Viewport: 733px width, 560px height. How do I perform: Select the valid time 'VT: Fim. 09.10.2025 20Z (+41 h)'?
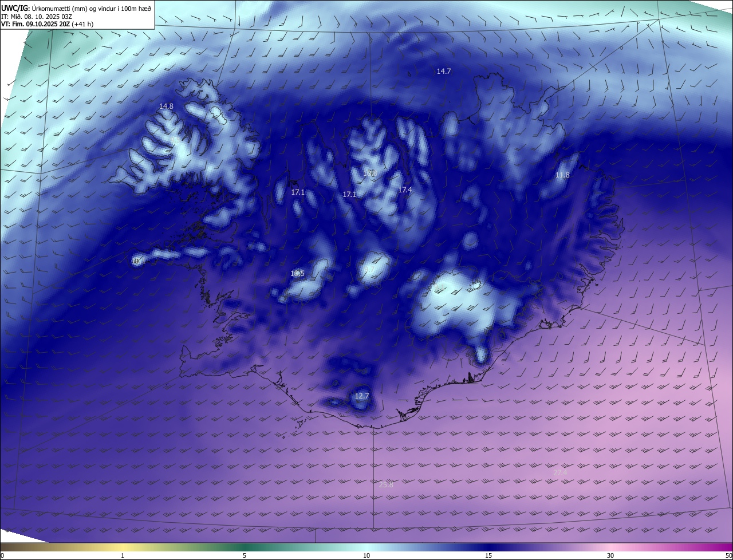click(47, 24)
